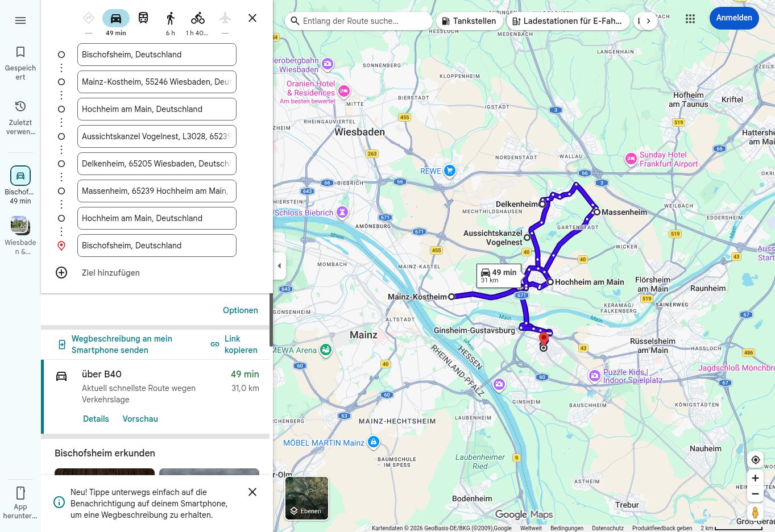The height and width of the screenshot is (532, 775).
Task: Click the Mainz-Kostheim waypoint on map
Action: click(x=451, y=297)
